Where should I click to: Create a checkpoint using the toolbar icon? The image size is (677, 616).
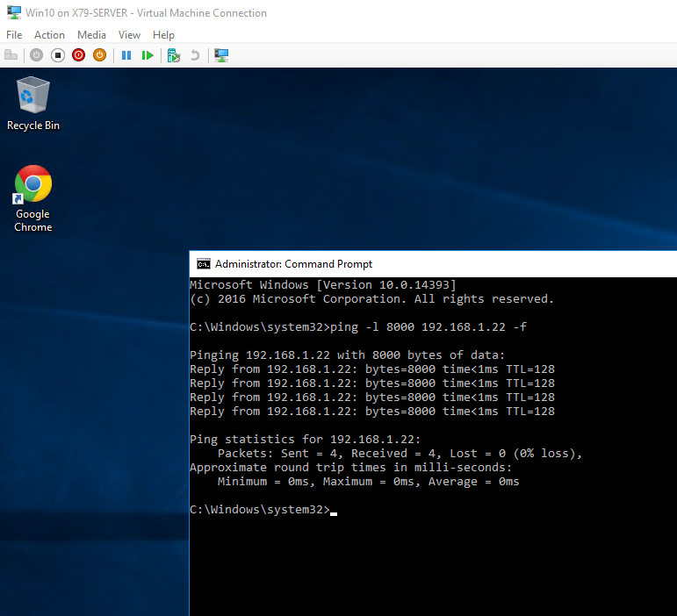coord(174,55)
